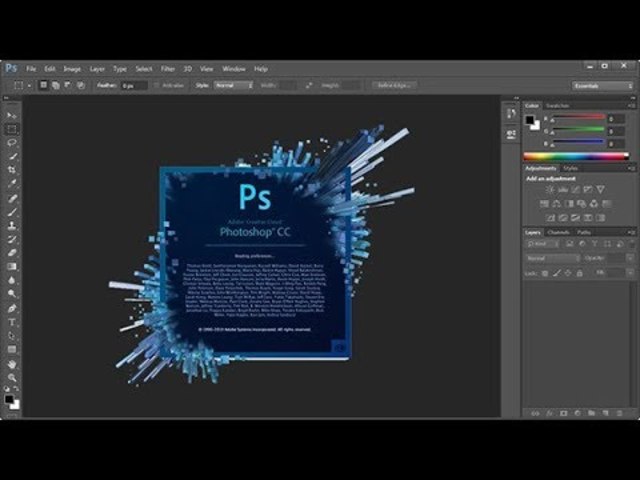Select the Eyedropper tool
Image resolution: width=640 pixels, height=480 pixels.
[x=12, y=183]
